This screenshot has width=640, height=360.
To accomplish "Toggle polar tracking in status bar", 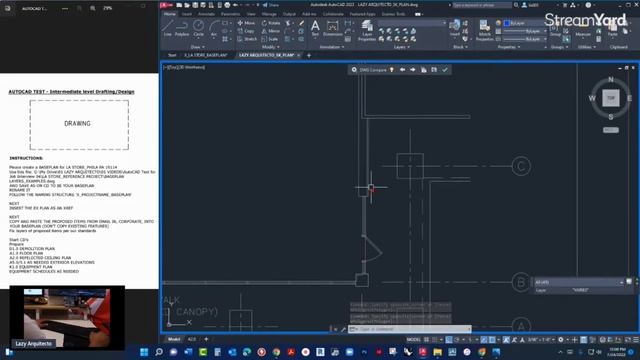I will (457, 340).
